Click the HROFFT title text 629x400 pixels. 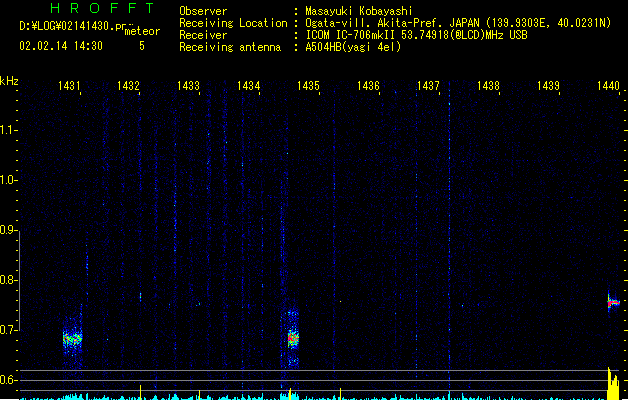102,8
